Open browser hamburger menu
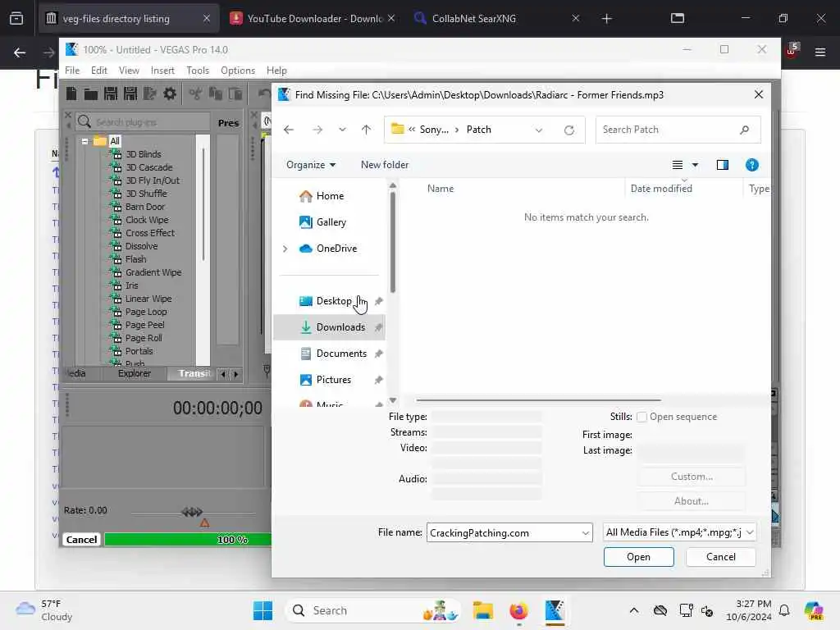This screenshot has height=630, width=840. click(819, 52)
